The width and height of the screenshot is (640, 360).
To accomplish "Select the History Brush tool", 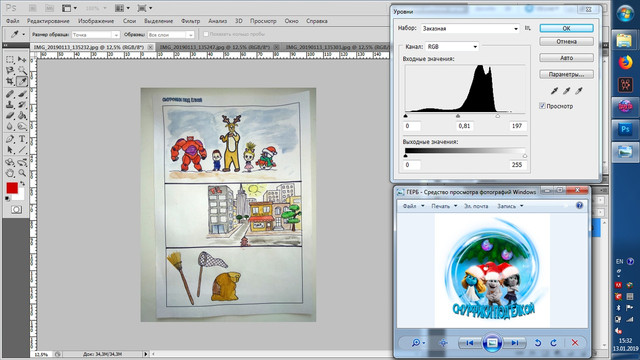I will pyautogui.click(x=22, y=105).
